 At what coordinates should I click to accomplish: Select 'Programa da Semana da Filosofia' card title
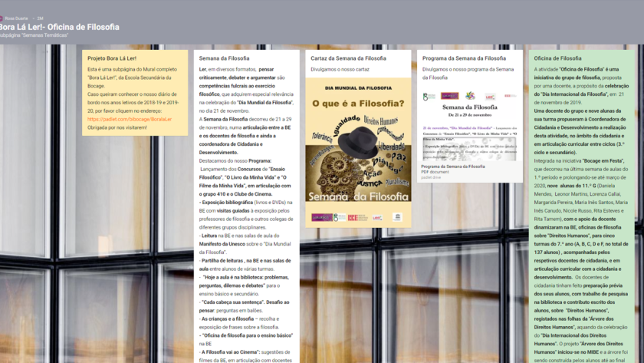pos(464,58)
